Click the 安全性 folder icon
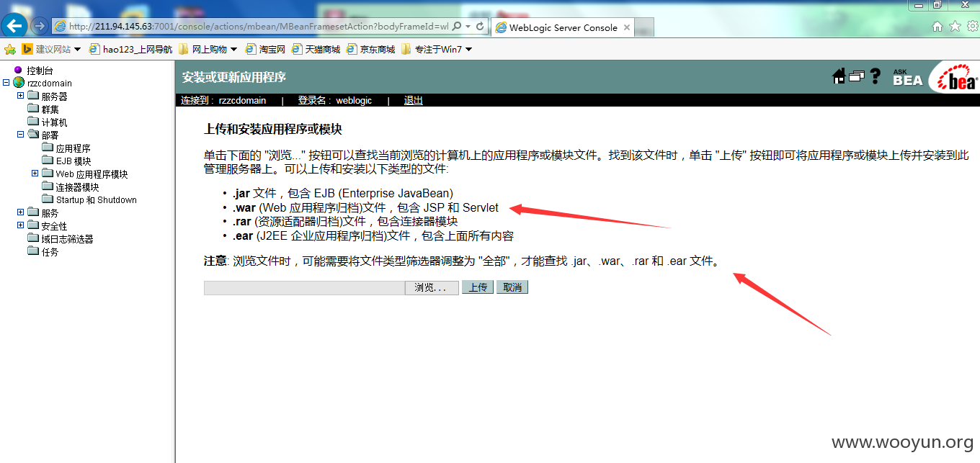This screenshot has height=463, width=980. (33, 225)
